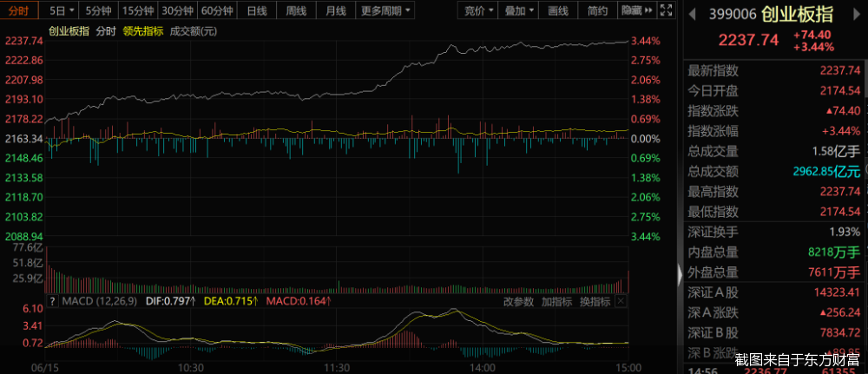
Task: Click 改参数 to edit indicator parameters
Action: click(518, 302)
